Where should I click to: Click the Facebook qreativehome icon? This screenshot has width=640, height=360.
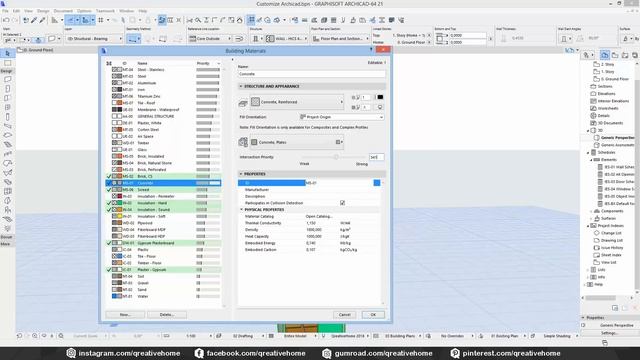(x=199, y=353)
